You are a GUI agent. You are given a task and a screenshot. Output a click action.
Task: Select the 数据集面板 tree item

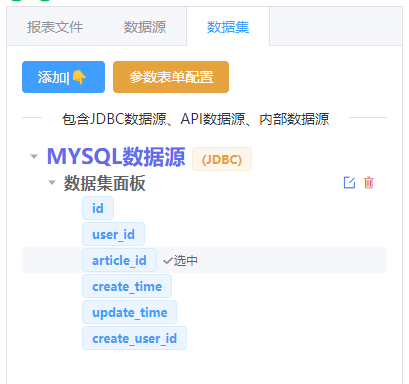pyautogui.click(x=105, y=183)
